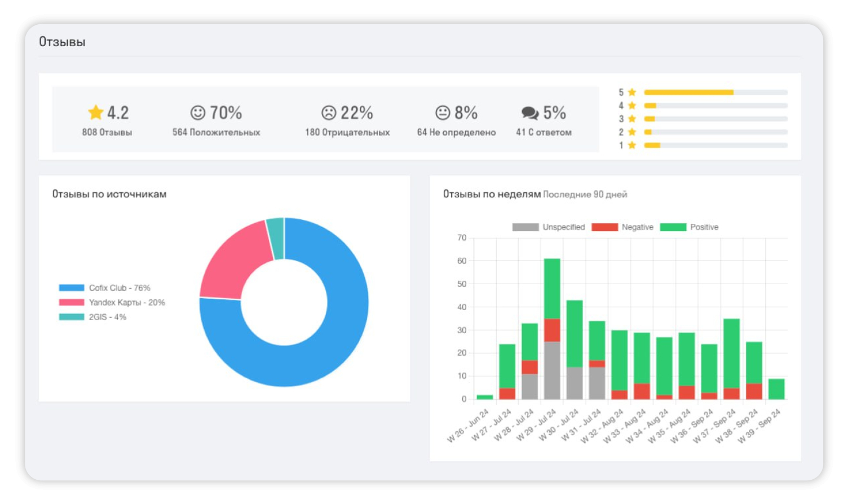
Task: Toggle the gray Unspecified legend swatch
Action: [525, 227]
